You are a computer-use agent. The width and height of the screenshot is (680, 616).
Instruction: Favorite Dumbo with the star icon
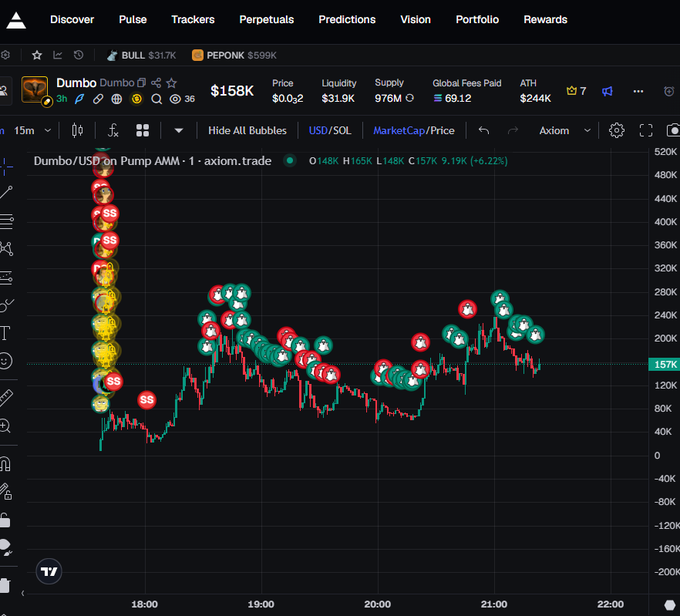[x=172, y=82]
